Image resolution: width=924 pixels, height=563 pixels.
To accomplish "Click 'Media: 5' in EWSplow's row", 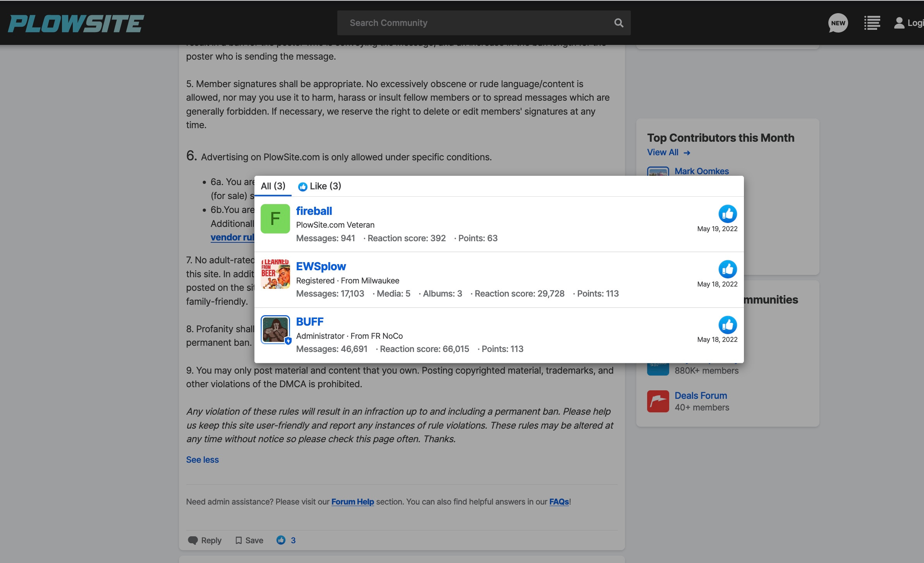I will (393, 294).
